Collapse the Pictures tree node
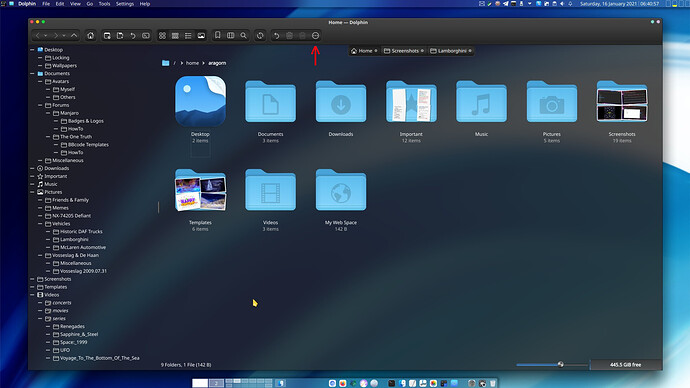690x388 pixels. (x=32, y=192)
